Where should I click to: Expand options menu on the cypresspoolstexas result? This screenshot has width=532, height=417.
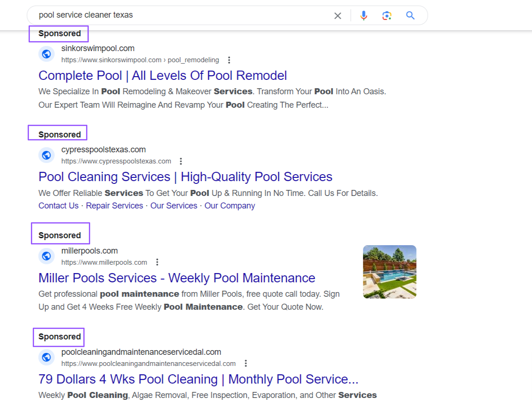(x=181, y=161)
